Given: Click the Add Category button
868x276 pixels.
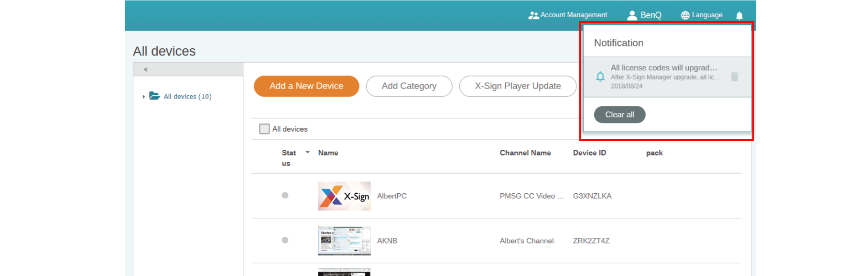Looking at the screenshot, I should (x=409, y=86).
